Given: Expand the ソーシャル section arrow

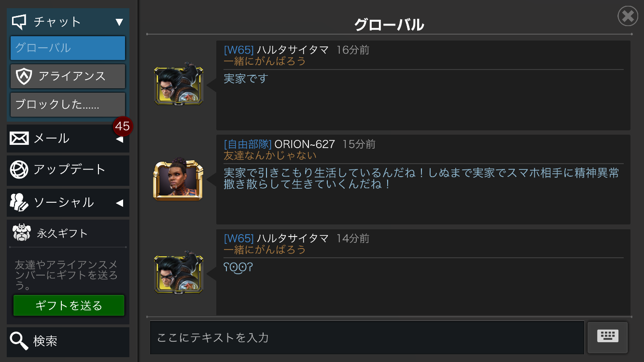Looking at the screenshot, I should [x=119, y=203].
